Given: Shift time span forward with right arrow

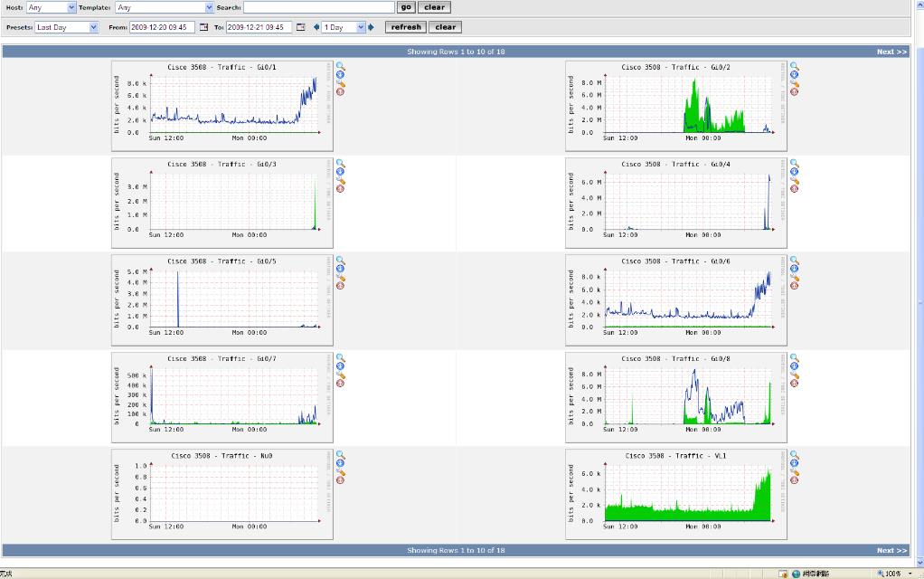Looking at the screenshot, I should pos(371,27).
